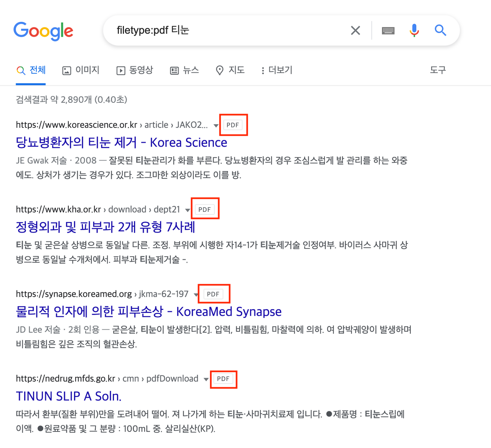491x448 pixels.
Task: Click the snippet starting JE Gwak 저술 · 2008
Action: click(x=212, y=168)
